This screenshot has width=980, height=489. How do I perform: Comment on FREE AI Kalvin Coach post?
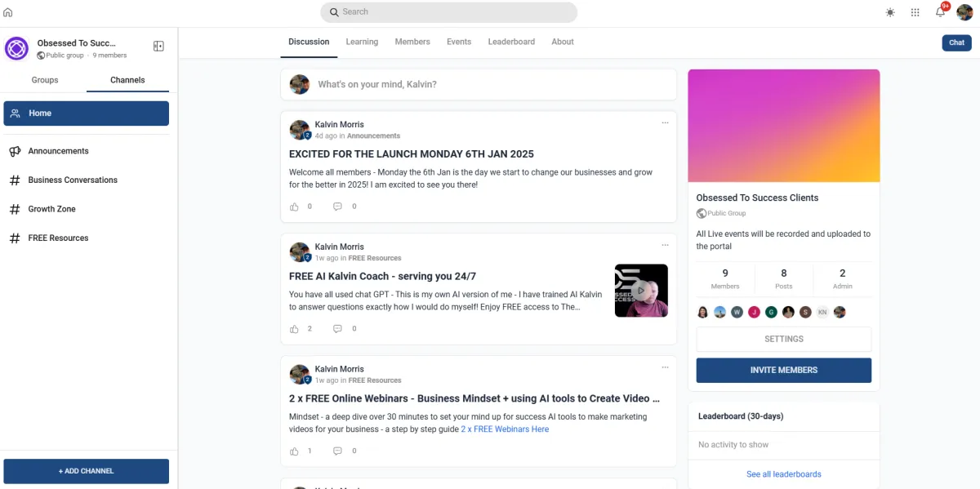(x=337, y=329)
